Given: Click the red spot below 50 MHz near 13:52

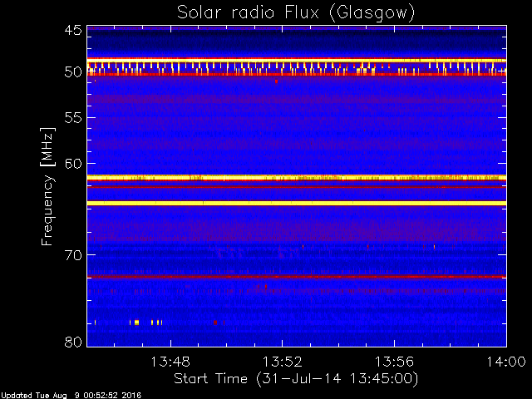Looking at the screenshot, I should [277, 81].
